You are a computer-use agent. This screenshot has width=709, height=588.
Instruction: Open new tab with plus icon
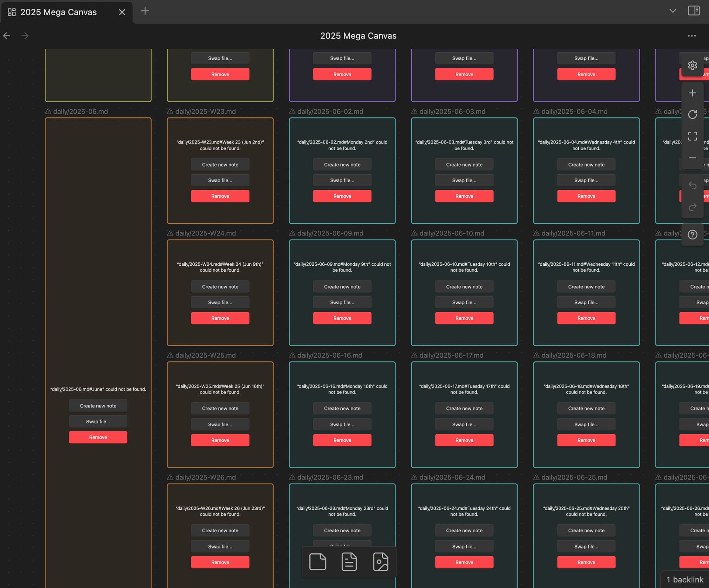point(145,11)
